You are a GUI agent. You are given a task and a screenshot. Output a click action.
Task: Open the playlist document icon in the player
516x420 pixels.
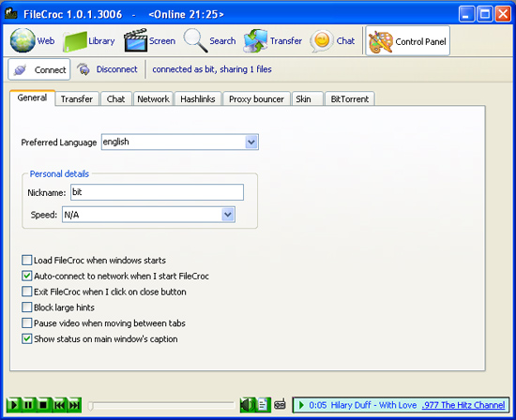pos(263,405)
